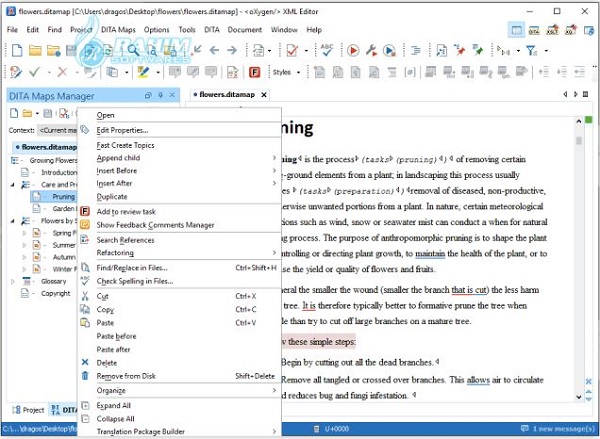The width and height of the screenshot is (600, 439).
Task: Click the red Reject change X icon
Action: pos(62,72)
